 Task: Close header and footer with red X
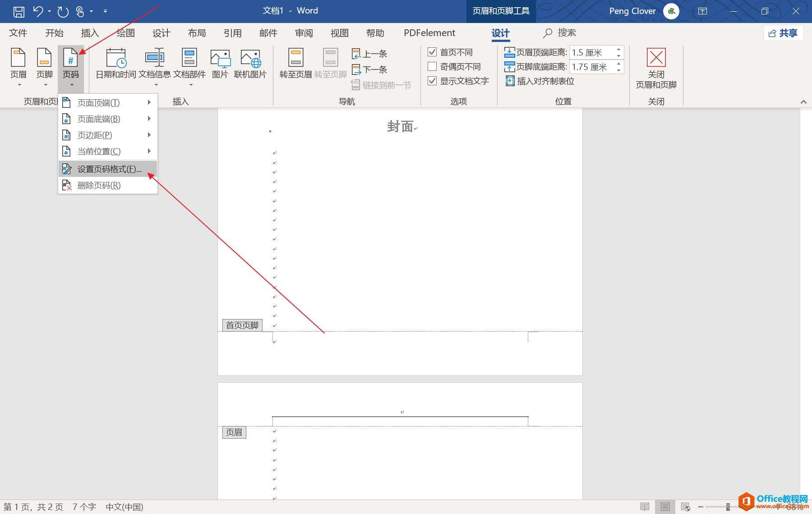click(656, 58)
